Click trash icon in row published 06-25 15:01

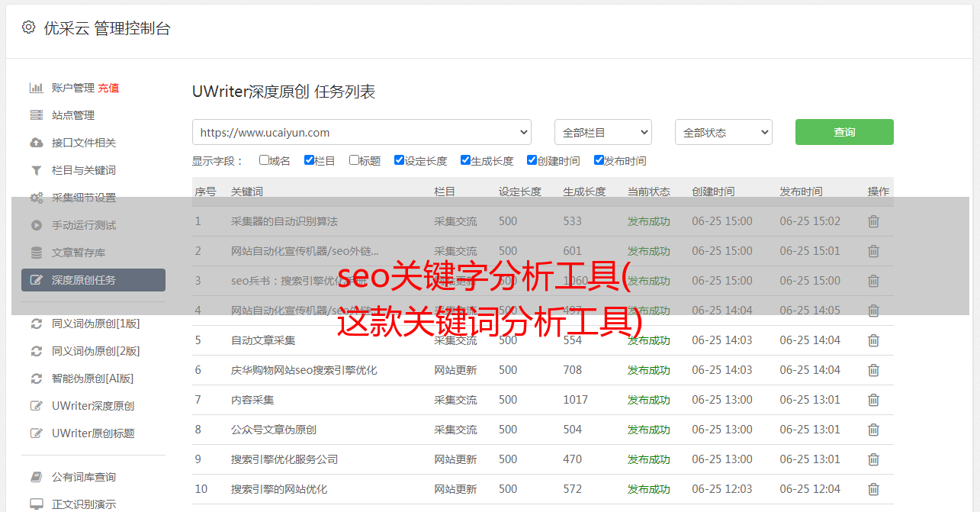(874, 251)
